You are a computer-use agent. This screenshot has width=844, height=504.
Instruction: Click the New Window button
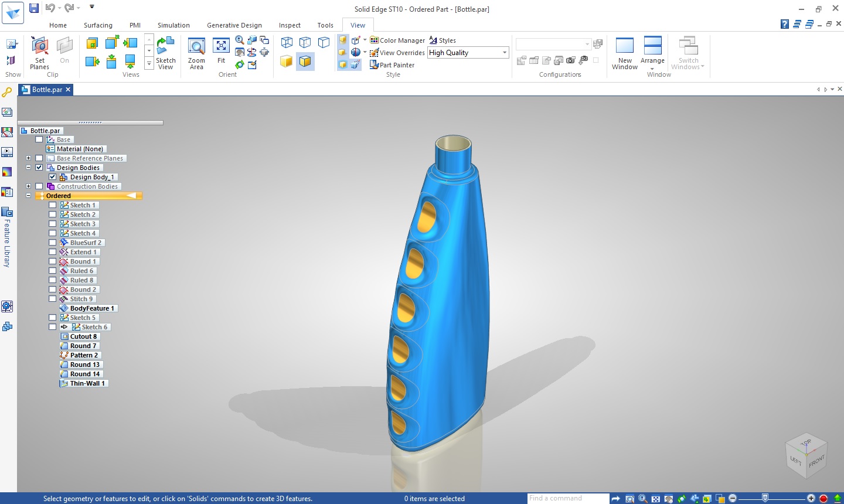click(625, 53)
